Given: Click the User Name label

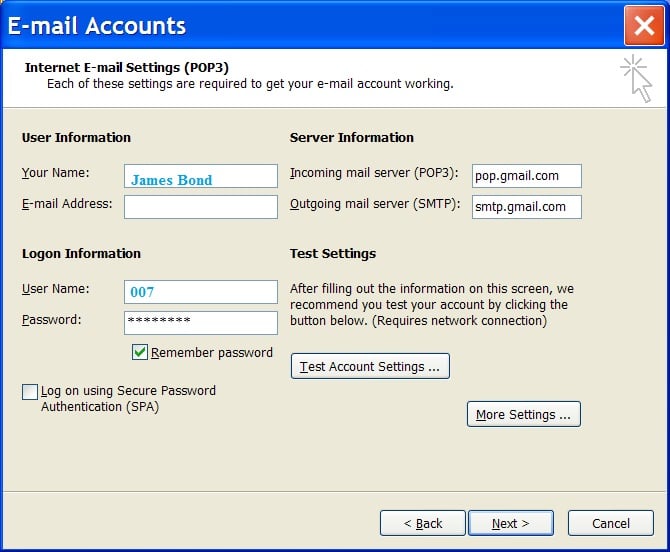Looking at the screenshot, I should [x=56, y=289].
